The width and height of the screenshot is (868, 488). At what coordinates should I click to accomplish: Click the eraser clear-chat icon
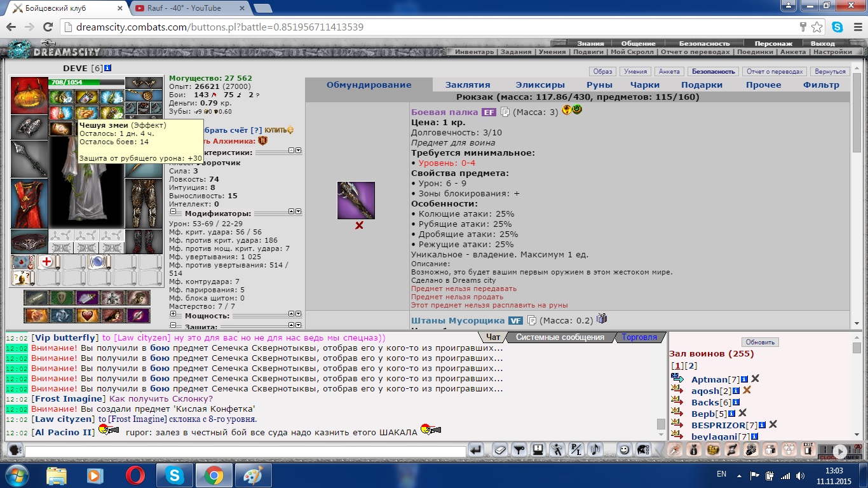pos(500,450)
